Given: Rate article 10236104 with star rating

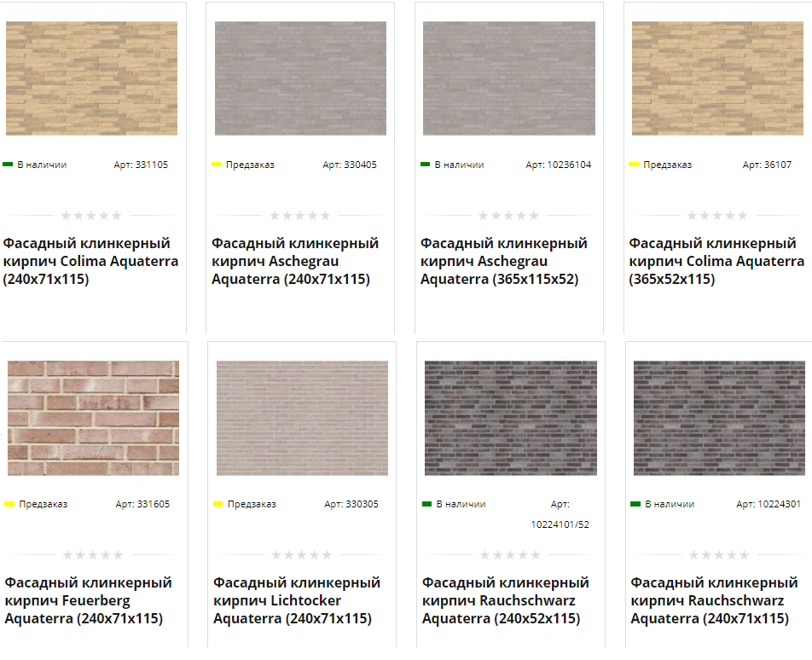Looking at the screenshot, I should click(508, 216).
